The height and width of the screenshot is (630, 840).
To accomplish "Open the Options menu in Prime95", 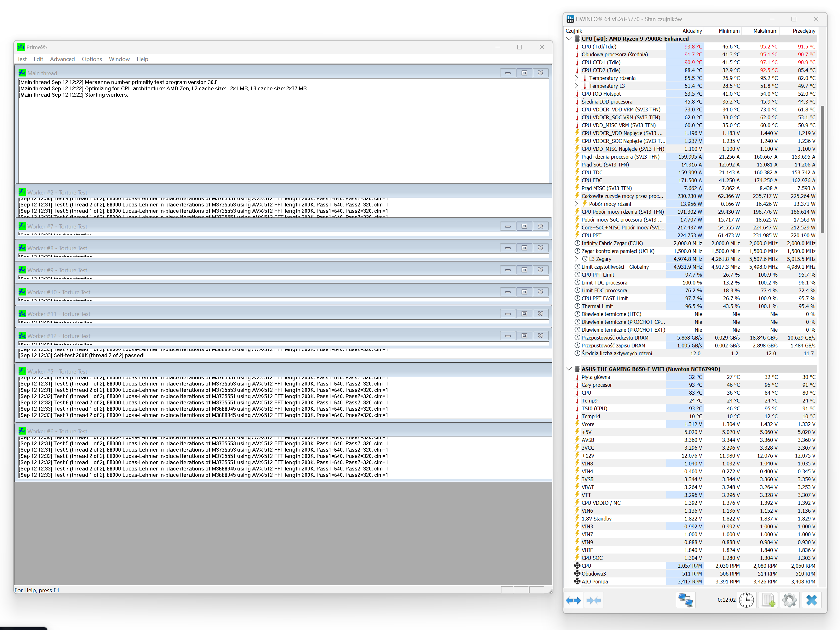I will point(92,59).
